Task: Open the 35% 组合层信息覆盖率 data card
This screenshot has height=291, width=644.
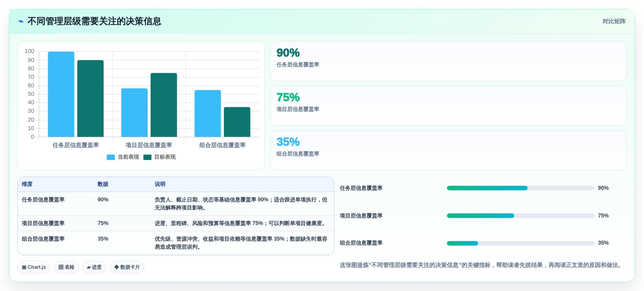Action: [448, 150]
